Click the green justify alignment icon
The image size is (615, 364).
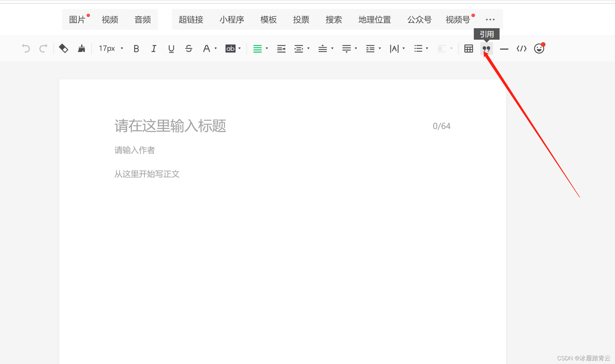258,49
